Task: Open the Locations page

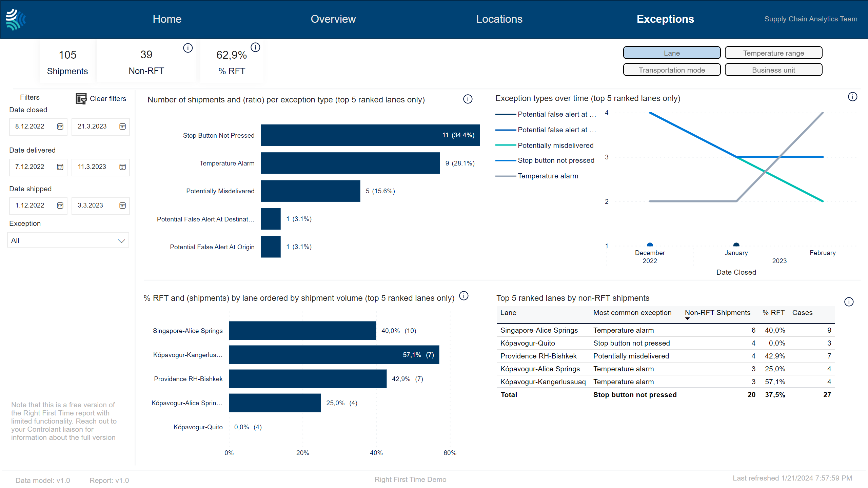Action: point(499,19)
